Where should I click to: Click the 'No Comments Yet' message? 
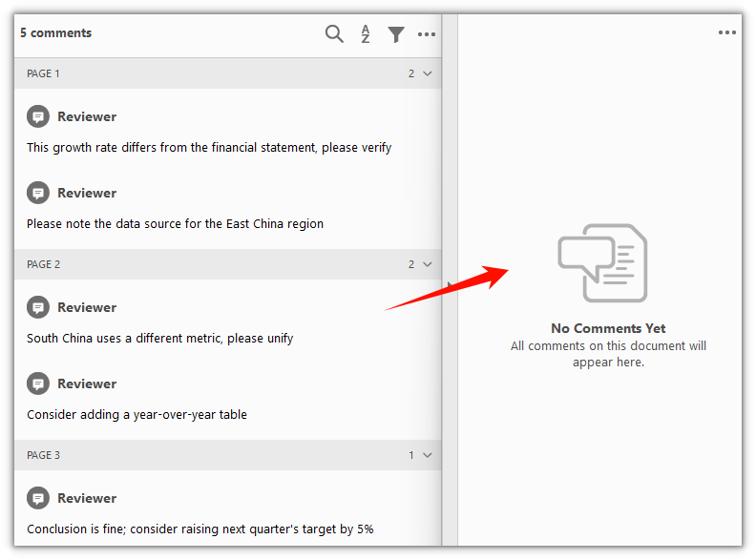coord(608,329)
